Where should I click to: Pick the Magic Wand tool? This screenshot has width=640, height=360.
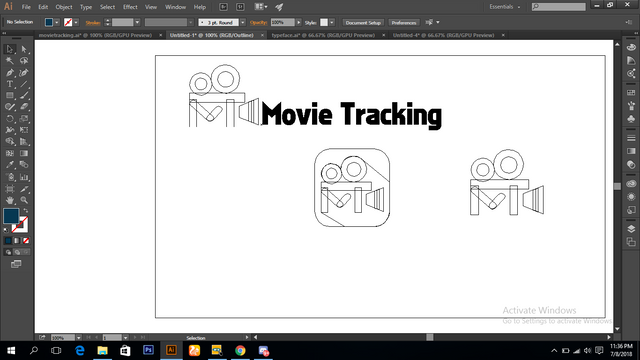point(10,61)
